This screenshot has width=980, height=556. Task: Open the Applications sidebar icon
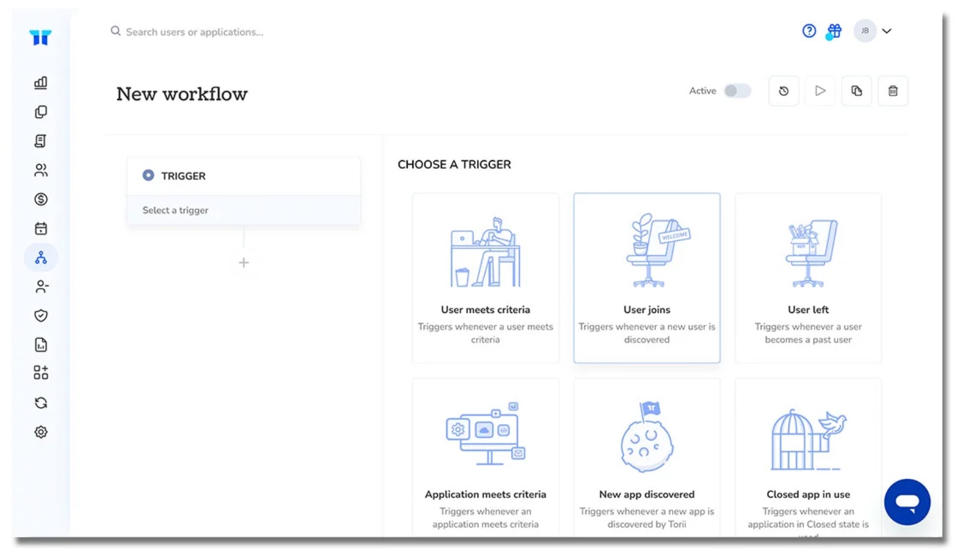click(x=41, y=112)
